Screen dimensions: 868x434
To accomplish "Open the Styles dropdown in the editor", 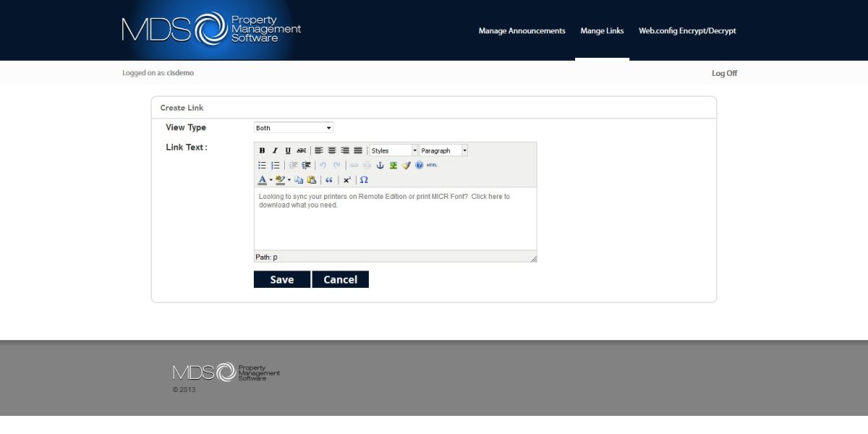I will 393,150.
